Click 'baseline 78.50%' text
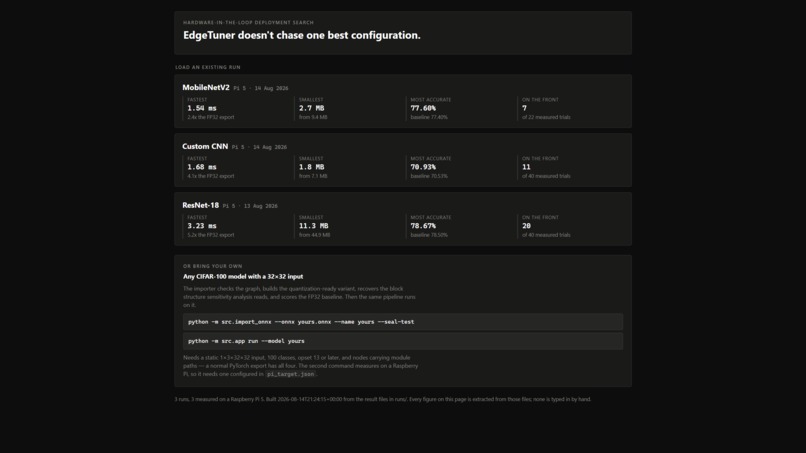The height and width of the screenshot is (453, 806). [x=429, y=235]
